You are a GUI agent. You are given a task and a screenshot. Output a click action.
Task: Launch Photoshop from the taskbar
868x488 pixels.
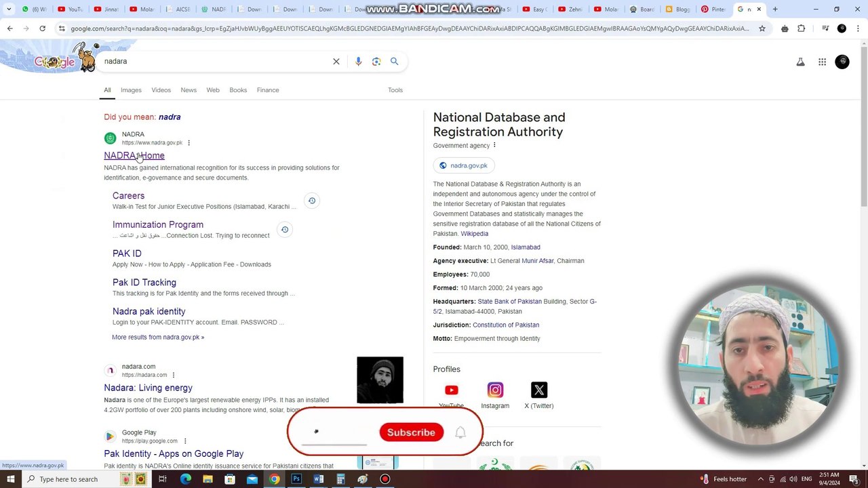tap(296, 479)
